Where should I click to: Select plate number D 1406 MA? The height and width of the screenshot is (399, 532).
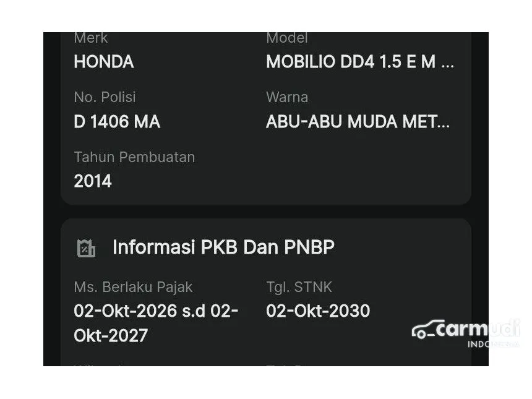pyautogui.click(x=117, y=122)
